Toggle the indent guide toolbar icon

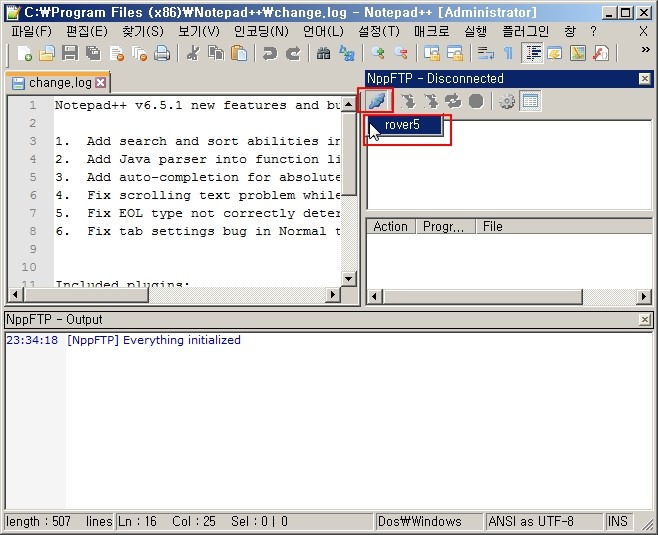(532, 53)
